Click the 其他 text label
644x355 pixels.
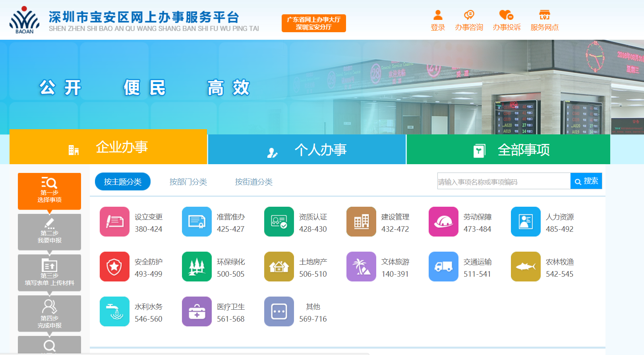tap(313, 307)
